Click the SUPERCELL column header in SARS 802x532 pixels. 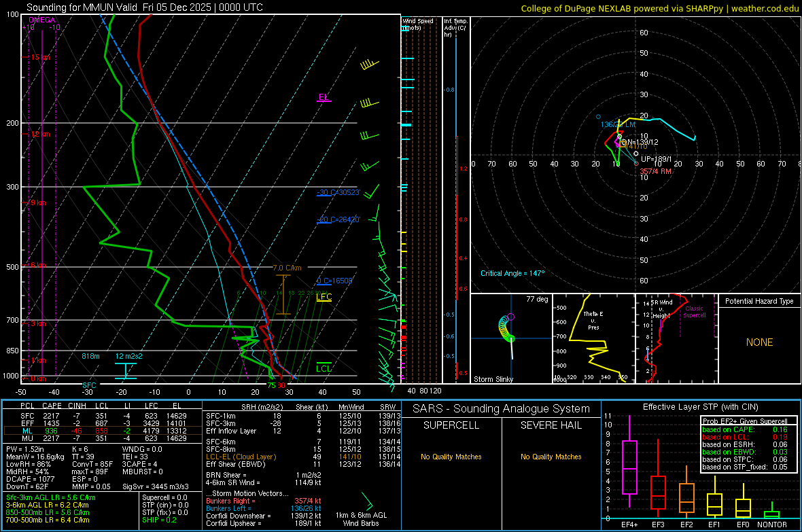click(x=451, y=425)
